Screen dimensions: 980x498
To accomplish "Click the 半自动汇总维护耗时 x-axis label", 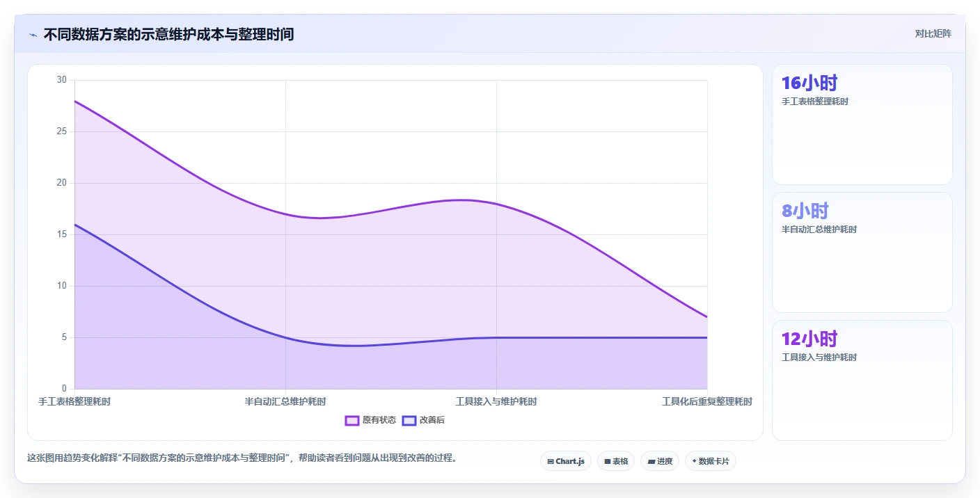I will pos(285,401).
